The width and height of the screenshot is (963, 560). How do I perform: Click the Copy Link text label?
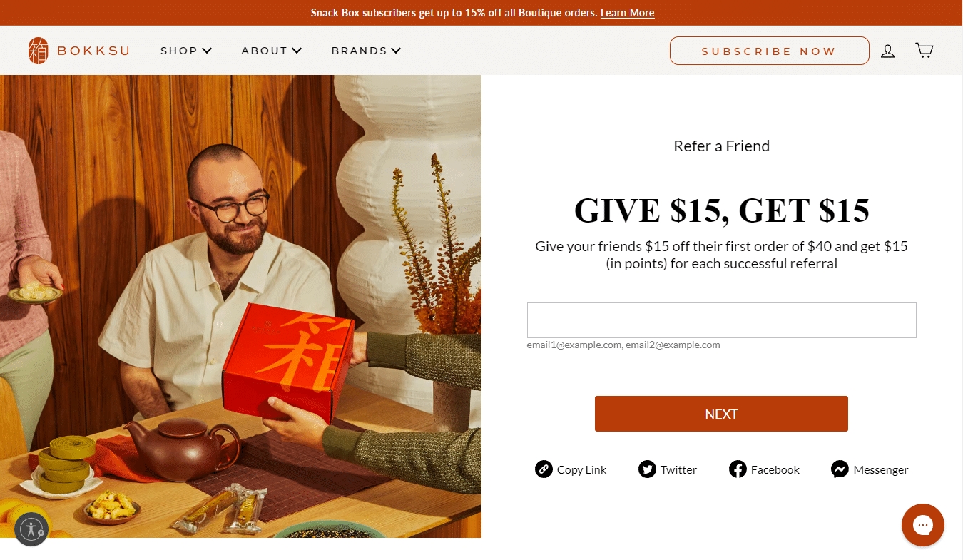pos(581,469)
